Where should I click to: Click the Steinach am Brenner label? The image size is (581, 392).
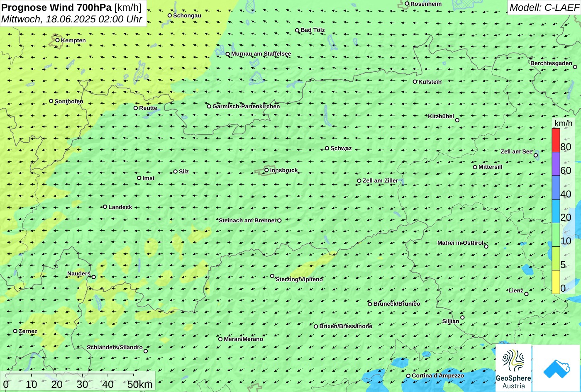tap(247, 220)
